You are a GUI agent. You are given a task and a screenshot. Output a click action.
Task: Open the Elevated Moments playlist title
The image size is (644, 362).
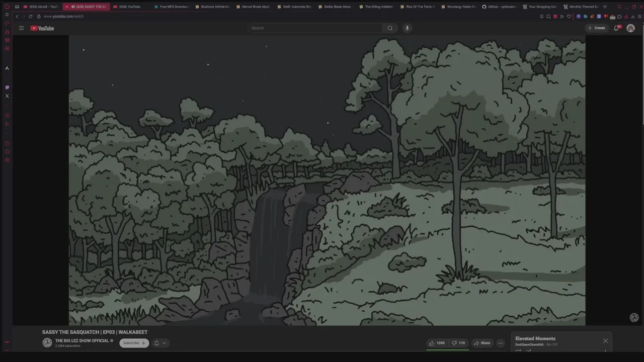pos(535,338)
